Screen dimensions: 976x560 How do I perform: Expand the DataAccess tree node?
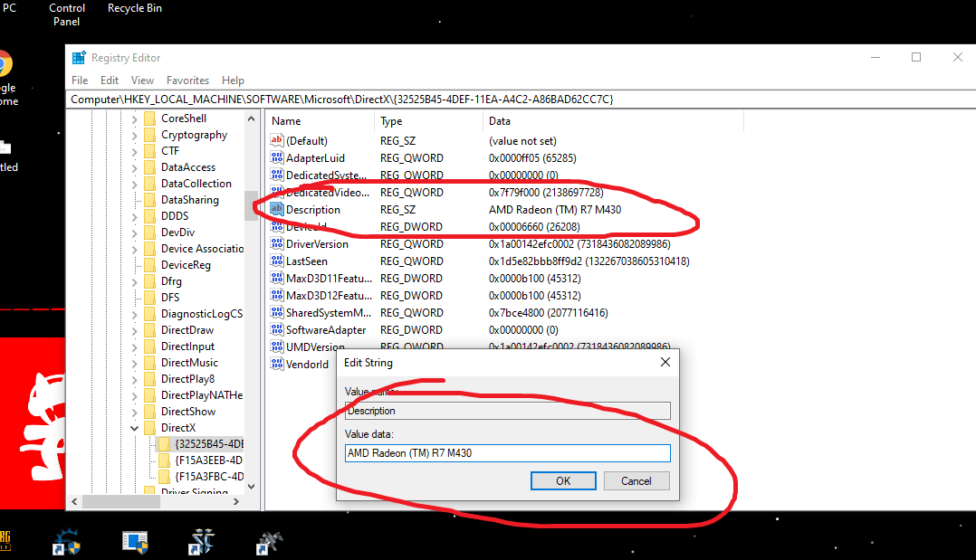(x=134, y=167)
